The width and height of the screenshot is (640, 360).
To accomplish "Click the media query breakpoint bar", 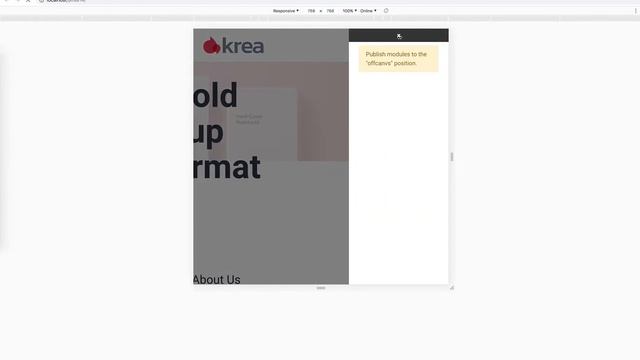I will coord(320,18).
